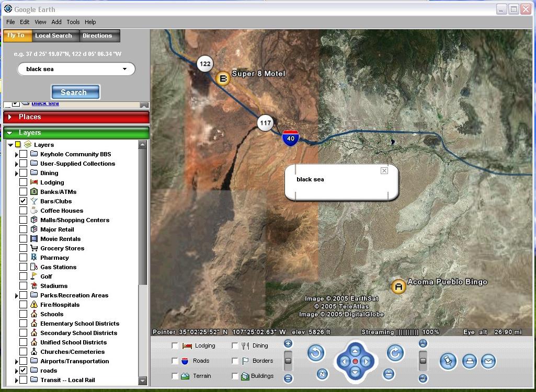Add a placemark with the pushpin icon
The width and height of the screenshot is (536, 392).
coord(448,361)
